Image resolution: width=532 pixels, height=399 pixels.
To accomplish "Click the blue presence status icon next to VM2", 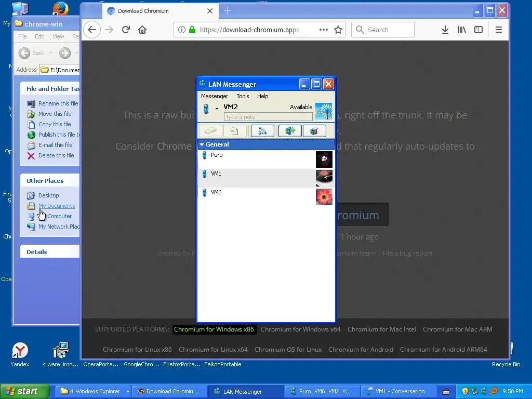I will click(206, 109).
